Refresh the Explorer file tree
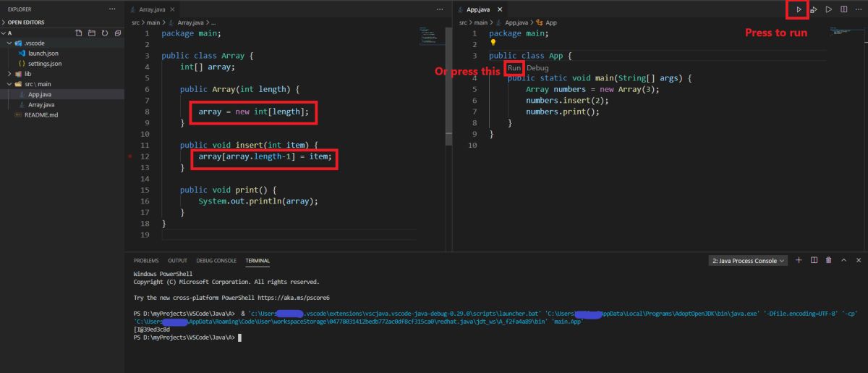Image resolution: width=868 pixels, height=373 pixels. (x=104, y=33)
